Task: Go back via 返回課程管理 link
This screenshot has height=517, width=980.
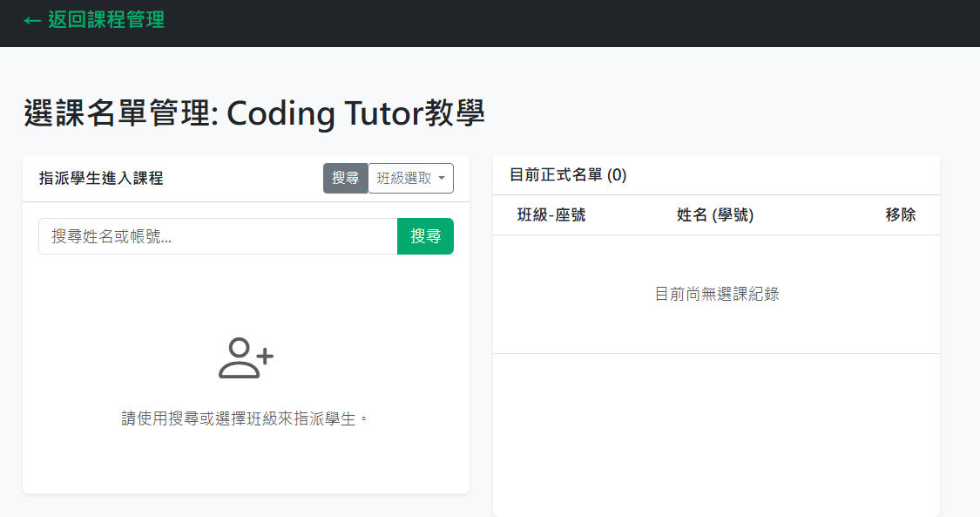Action: point(105,20)
